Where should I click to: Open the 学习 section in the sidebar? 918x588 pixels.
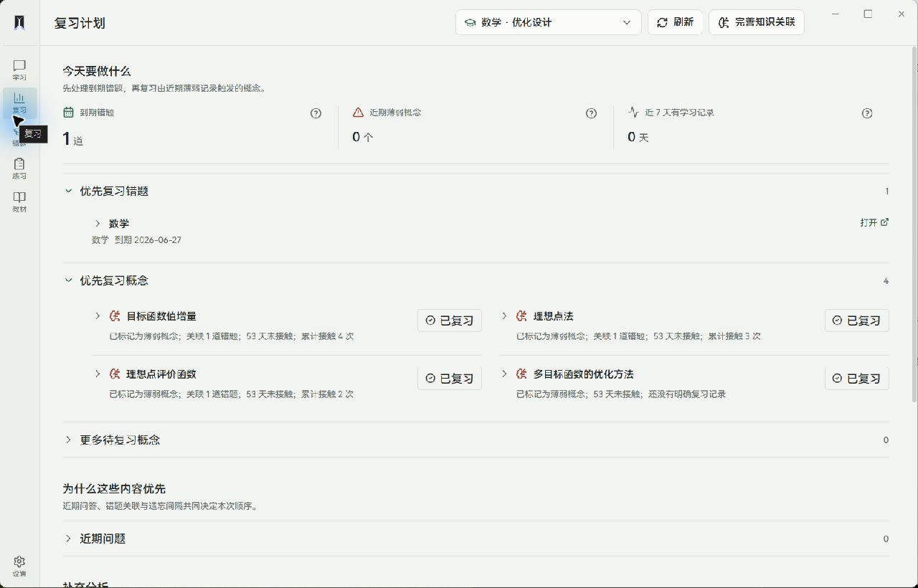click(19, 70)
